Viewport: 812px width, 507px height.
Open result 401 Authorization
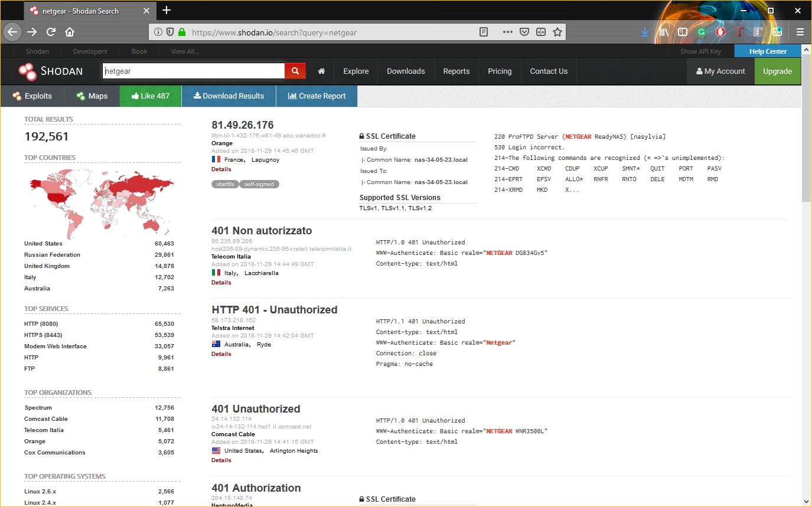(x=256, y=488)
